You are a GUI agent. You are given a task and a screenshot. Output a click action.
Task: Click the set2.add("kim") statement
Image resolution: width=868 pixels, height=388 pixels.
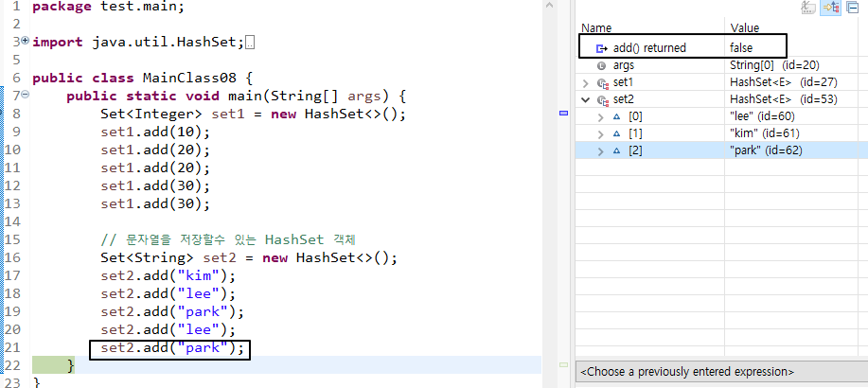168,276
